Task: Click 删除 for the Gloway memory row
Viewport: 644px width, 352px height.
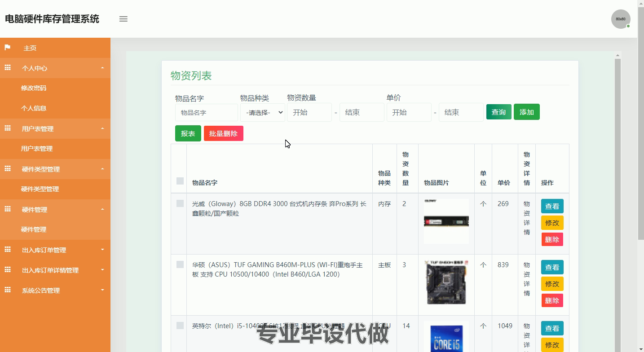Action: tap(552, 239)
